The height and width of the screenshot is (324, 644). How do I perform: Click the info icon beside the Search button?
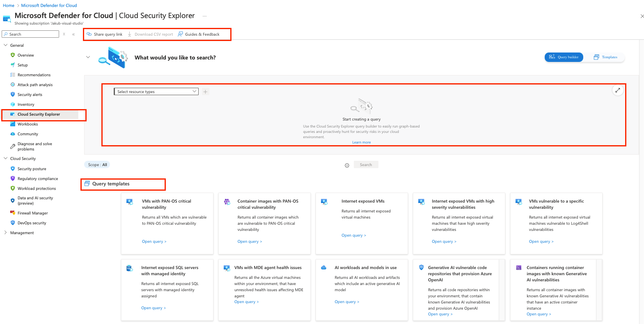tap(347, 165)
